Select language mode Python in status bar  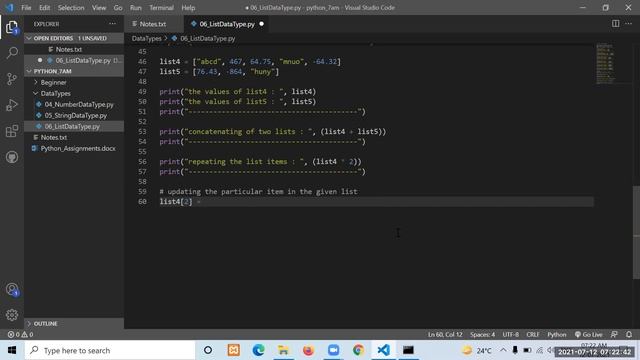point(557,334)
